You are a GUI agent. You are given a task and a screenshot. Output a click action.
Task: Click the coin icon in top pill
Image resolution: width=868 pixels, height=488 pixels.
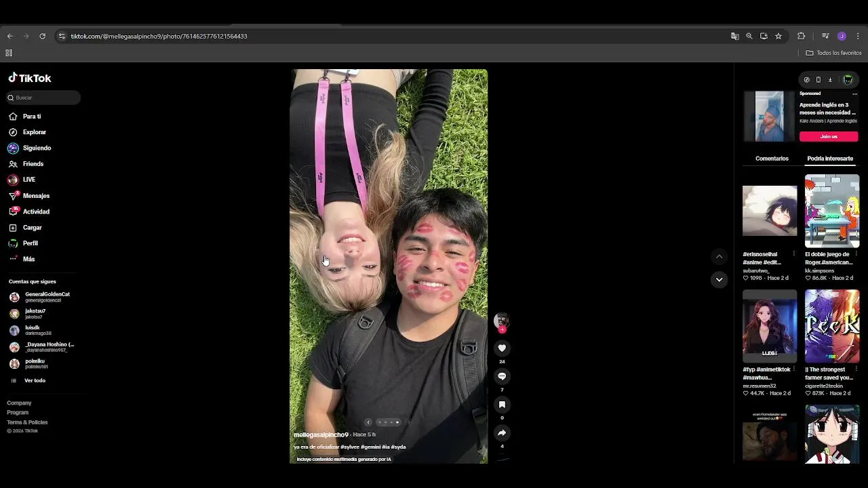(x=806, y=80)
